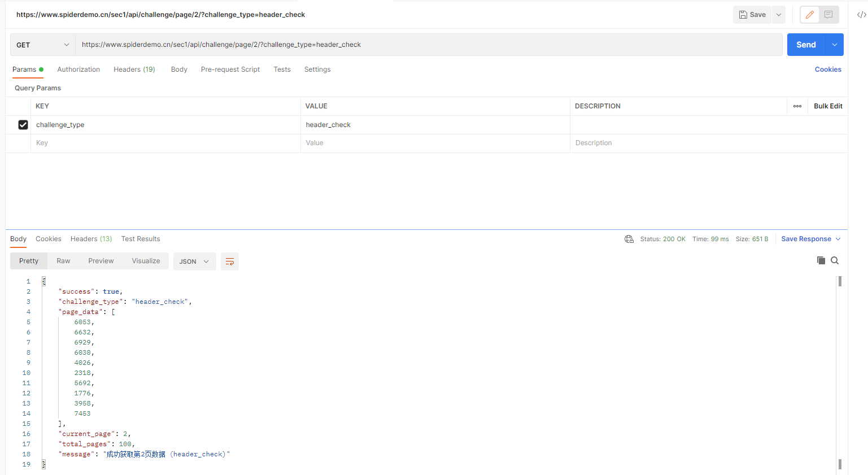Click the network globe icon
This screenshot has height=475, width=868.
pyautogui.click(x=629, y=239)
